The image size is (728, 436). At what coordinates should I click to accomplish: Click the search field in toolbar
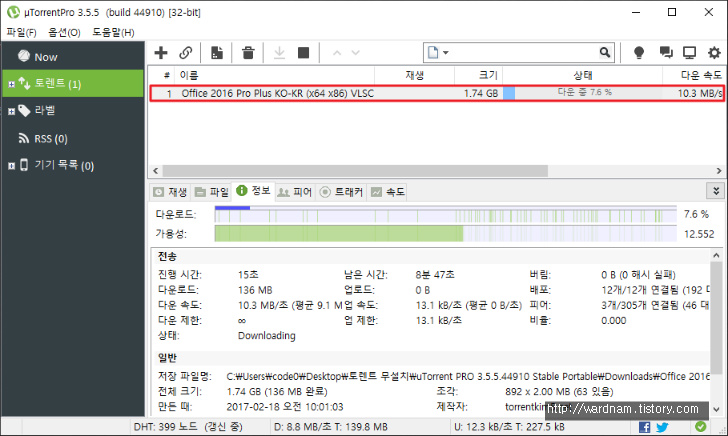pos(523,52)
